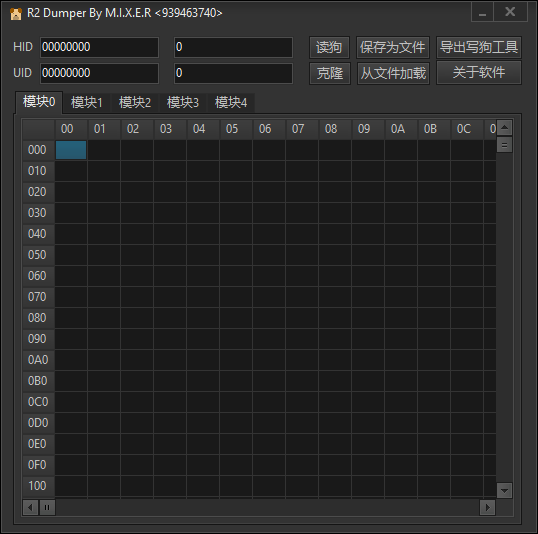Viewport: 538px width, 534px height.
Task: Select column header 03
Action: tap(170, 129)
